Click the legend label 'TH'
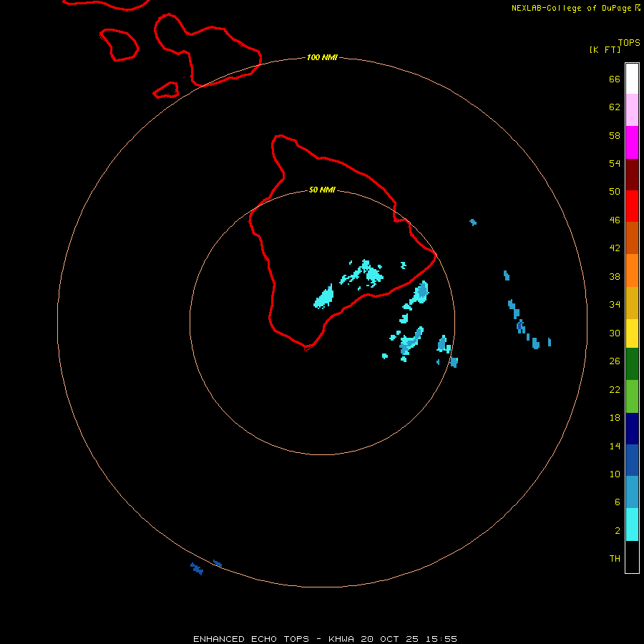Image resolution: width=644 pixels, height=644 pixels. click(x=615, y=559)
